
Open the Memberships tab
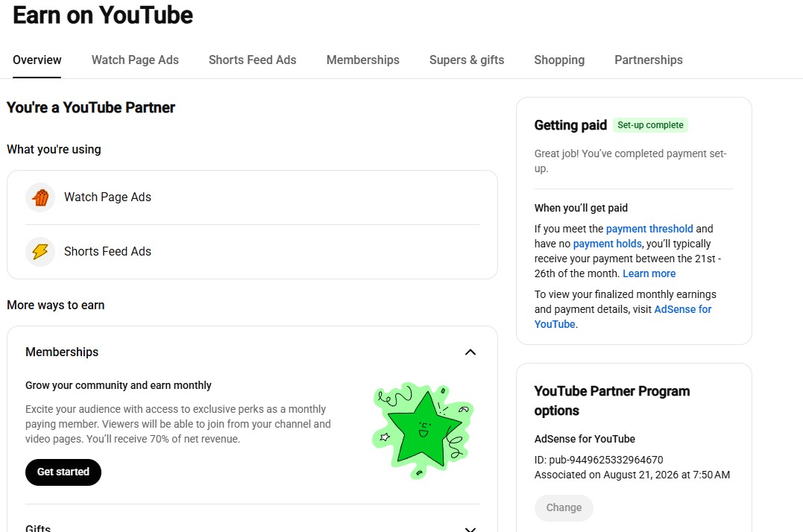[362, 60]
